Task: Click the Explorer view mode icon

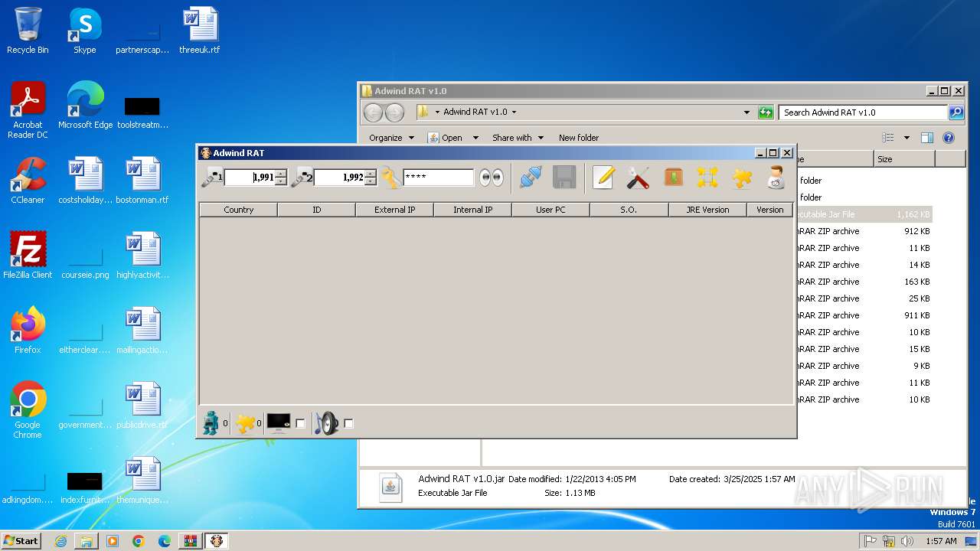Action: (x=888, y=138)
